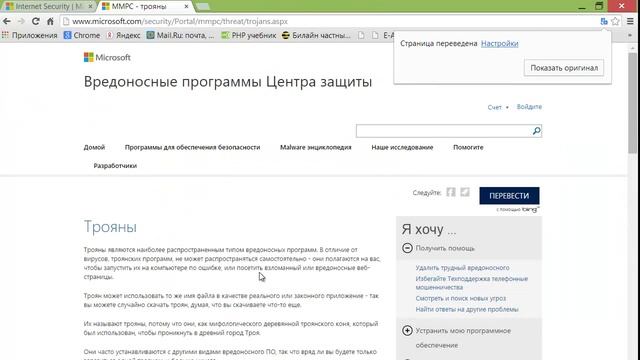Open the Яндекс bookmark

click(x=123, y=36)
